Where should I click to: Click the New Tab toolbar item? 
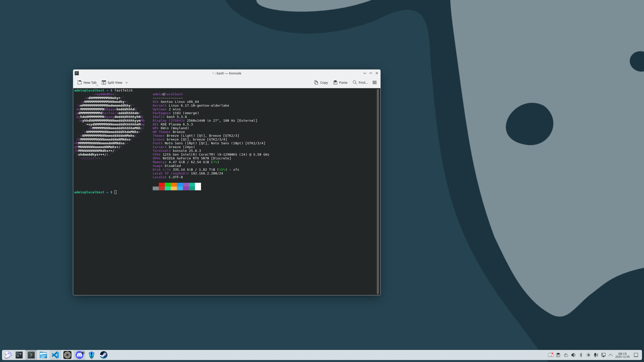point(87,82)
